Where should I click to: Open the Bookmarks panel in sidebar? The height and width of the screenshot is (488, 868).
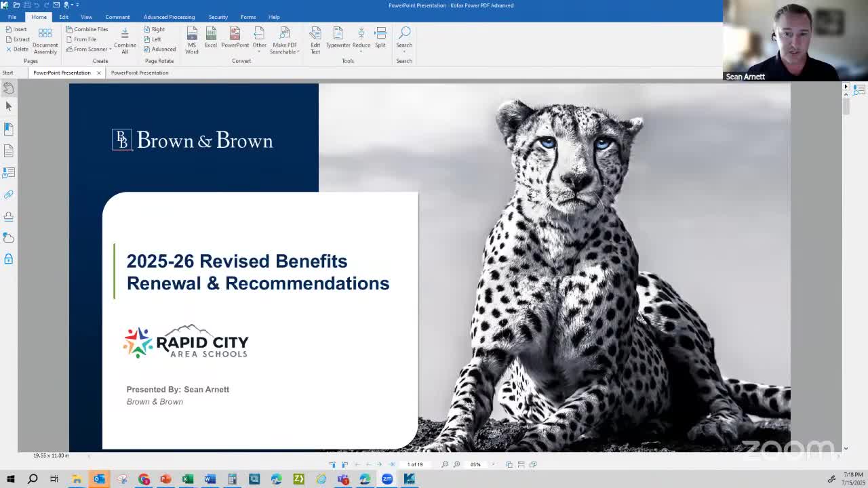pos(9,128)
